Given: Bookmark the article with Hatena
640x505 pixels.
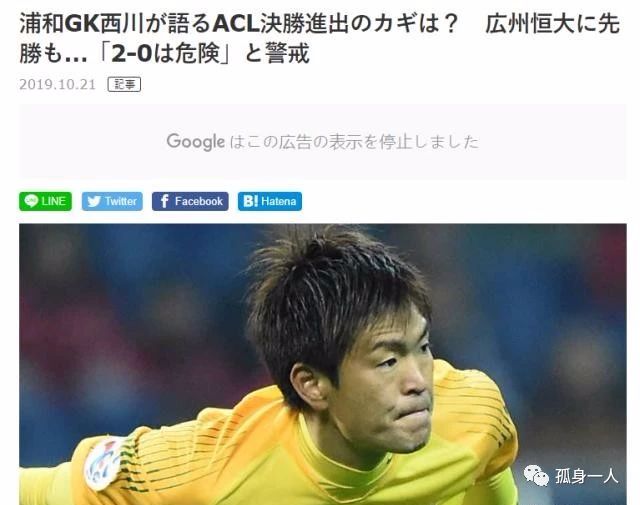Looking at the screenshot, I should [270, 201].
